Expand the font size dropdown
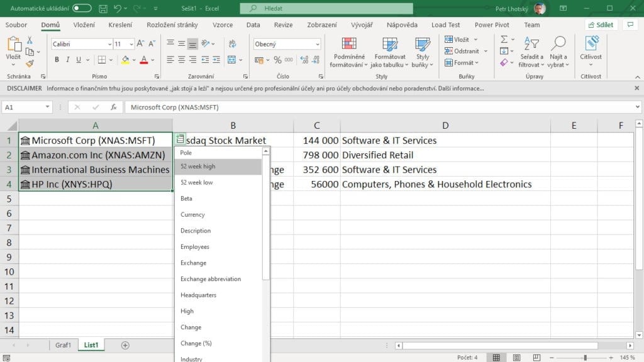The image size is (644, 362). point(131,45)
